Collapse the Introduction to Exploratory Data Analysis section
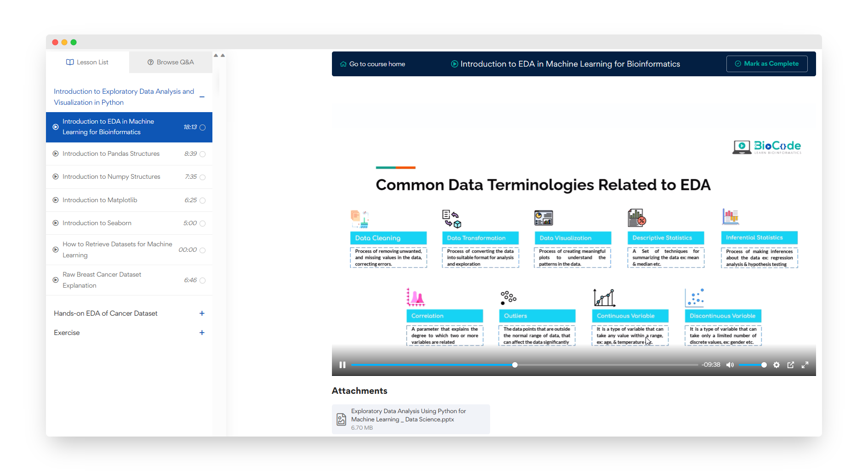 (202, 97)
